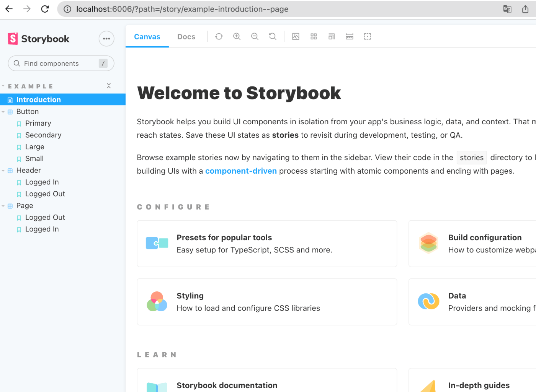Click the stories inline code text
This screenshot has width=536, height=392.
472,158
